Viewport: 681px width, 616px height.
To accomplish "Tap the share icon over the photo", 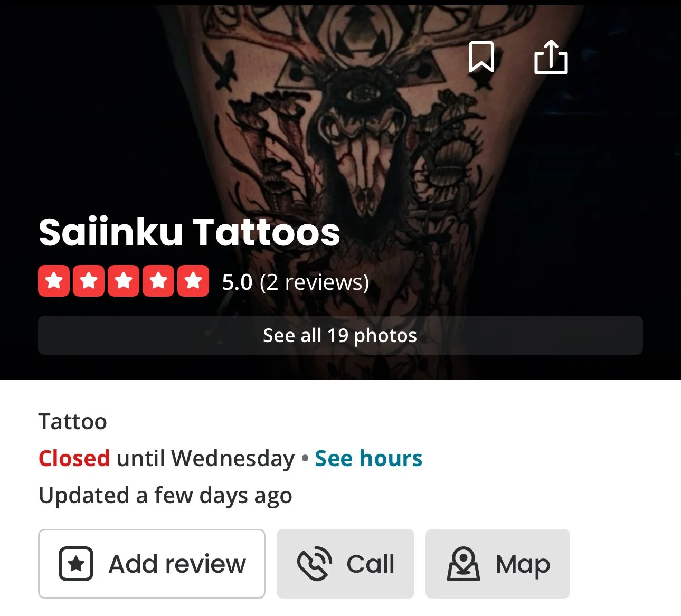I will pyautogui.click(x=551, y=57).
